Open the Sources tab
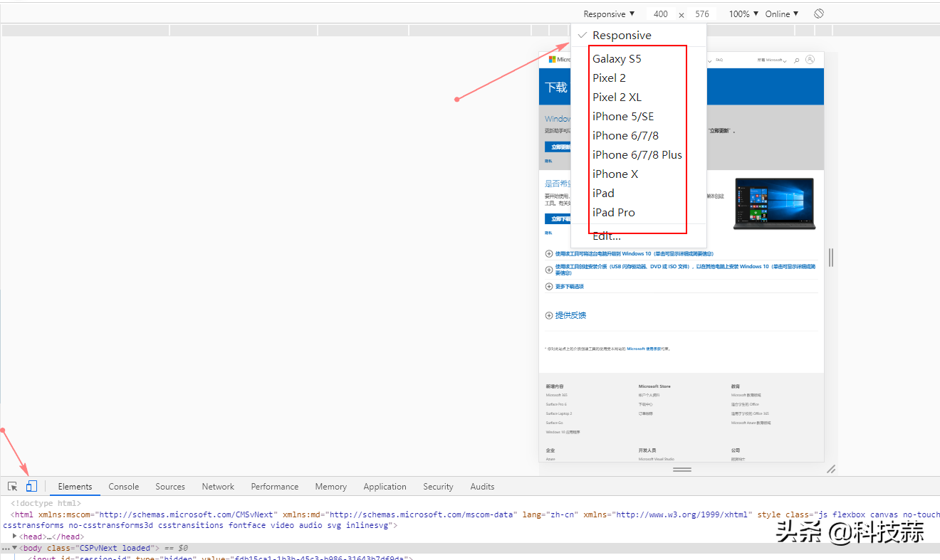The width and height of the screenshot is (940, 560). [170, 487]
